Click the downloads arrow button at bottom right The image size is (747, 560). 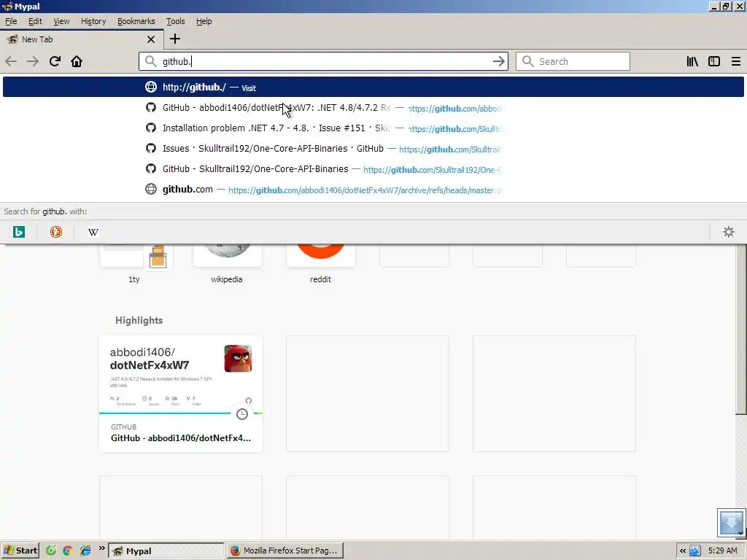click(731, 523)
